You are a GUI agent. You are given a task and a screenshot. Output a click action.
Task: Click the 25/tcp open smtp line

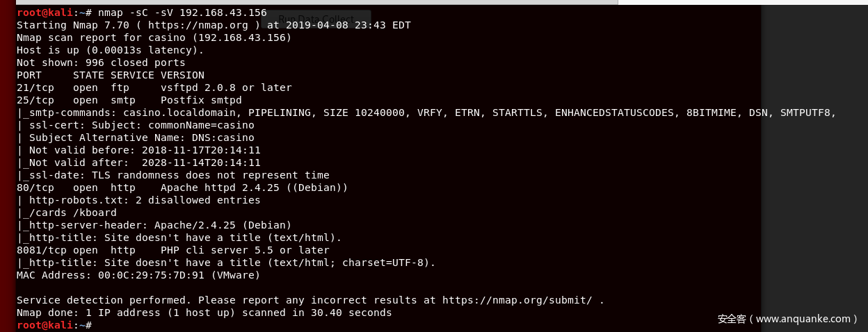pyautogui.click(x=129, y=100)
